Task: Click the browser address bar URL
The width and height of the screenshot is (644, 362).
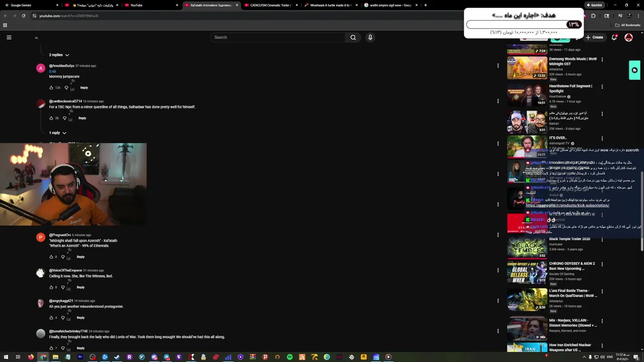Action: click(x=68, y=16)
